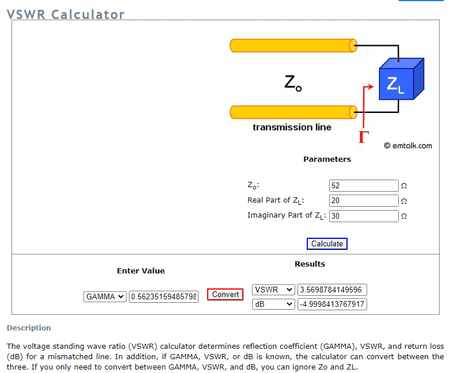Open the GAMMA input type dropdown
The width and height of the screenshot is (450, 373).
[x=104, y=296]
